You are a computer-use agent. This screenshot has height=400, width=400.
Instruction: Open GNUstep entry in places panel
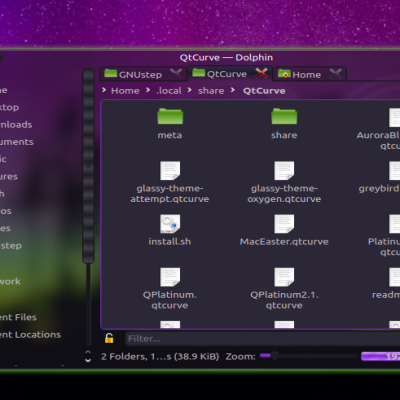pos(11,246)
